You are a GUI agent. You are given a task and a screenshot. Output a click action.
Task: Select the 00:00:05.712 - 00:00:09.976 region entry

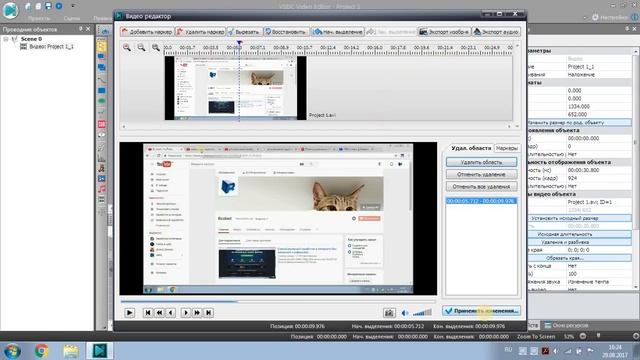pos(481,201)
